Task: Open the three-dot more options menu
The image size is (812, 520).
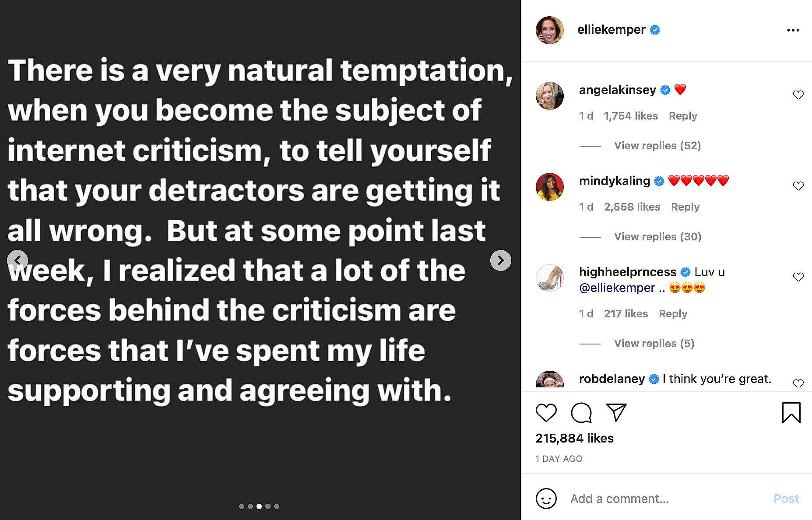Action: click(793, 30)
